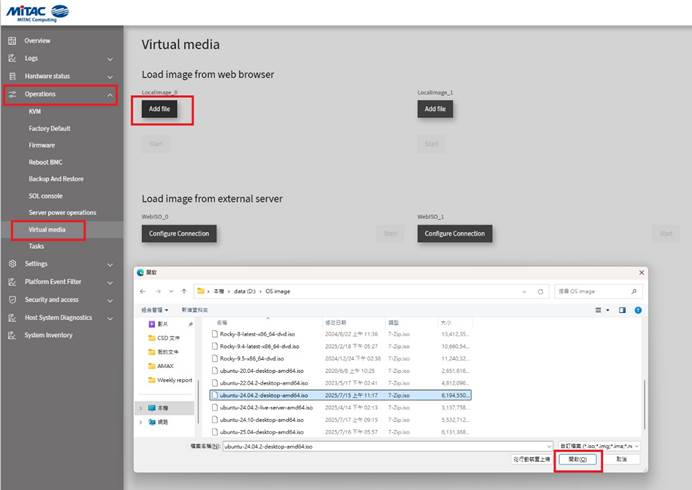This screenshot has height=490, width=692.
Task: Go to Server power operations
Action: click(62, 212)
